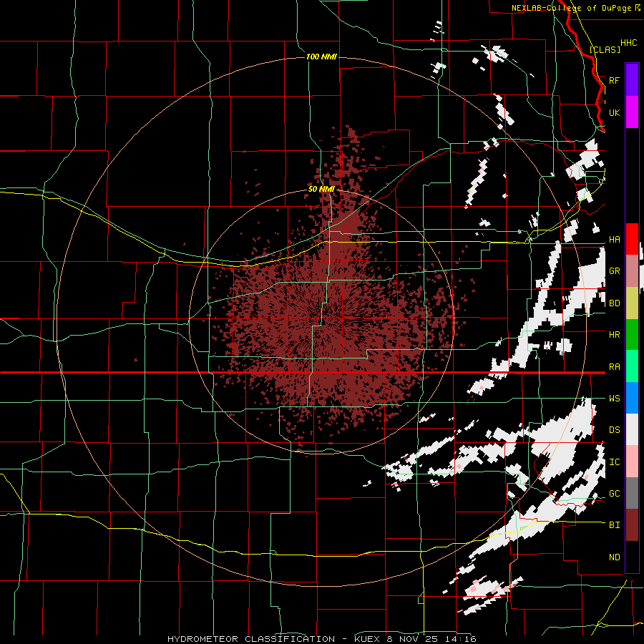Click the HR green color swatch
Screen dimensions: 644x644
click(632, 334)
